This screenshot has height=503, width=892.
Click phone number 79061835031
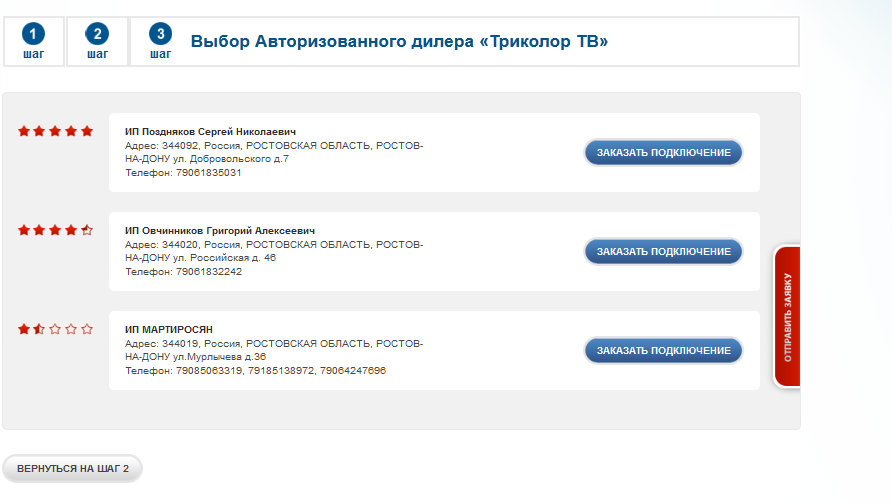(208, 173)
